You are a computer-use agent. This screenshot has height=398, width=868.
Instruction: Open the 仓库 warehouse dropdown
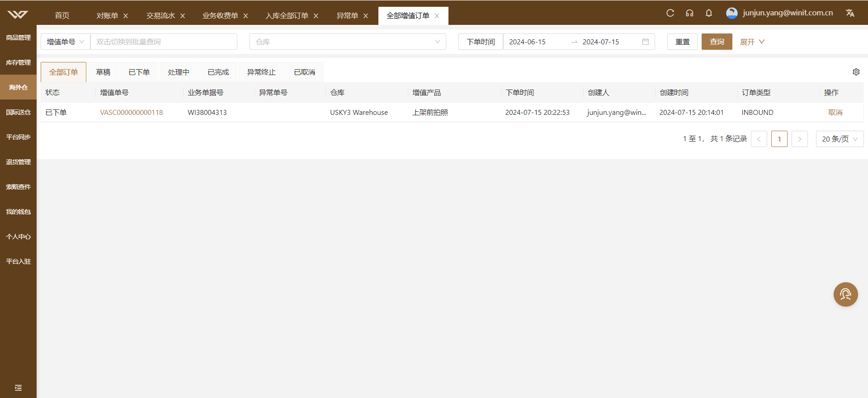coord(348,42)
